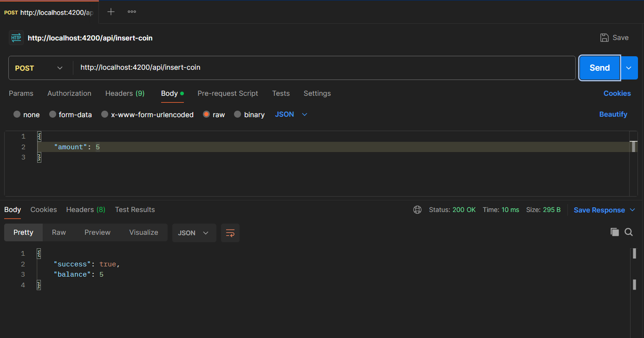Screen dimensions: 644x338
Task: Click the new tab plus icon
Action: 111,12
